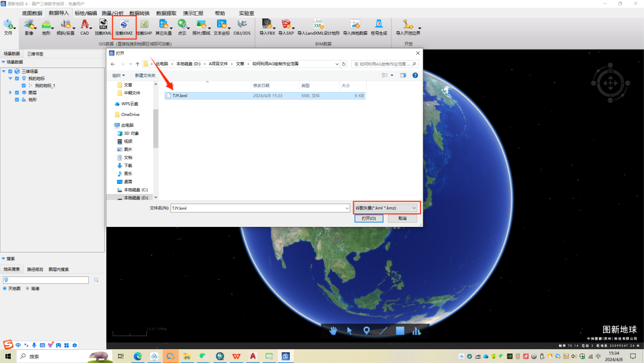This screenshot has height=363, width=644.
Task: Expand the 图层 tree node
Action: [x=10, y=93]
